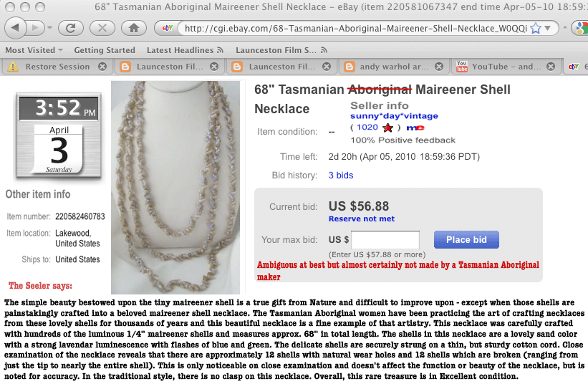Click the browser Back arrow button
This screenshot has height=384, width=588.
point(15,28)
